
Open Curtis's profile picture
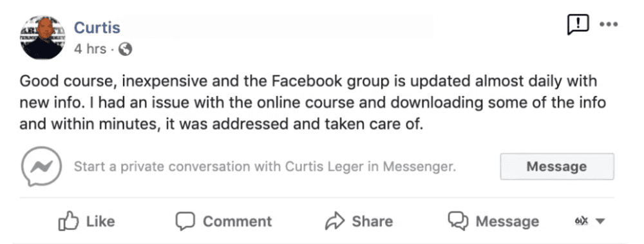coord(43,38)
